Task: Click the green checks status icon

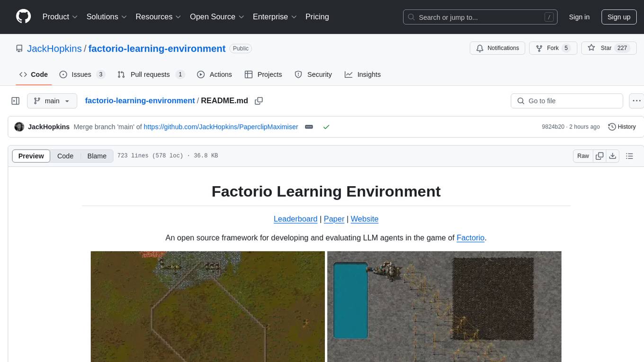Action: [326, 127]
